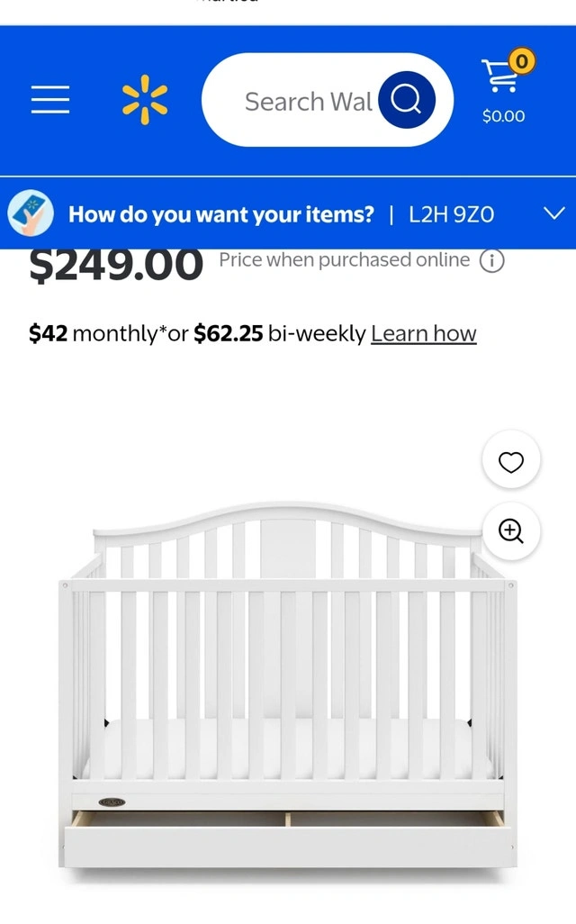Open price info icon next to purchased online

pos(491,260)
